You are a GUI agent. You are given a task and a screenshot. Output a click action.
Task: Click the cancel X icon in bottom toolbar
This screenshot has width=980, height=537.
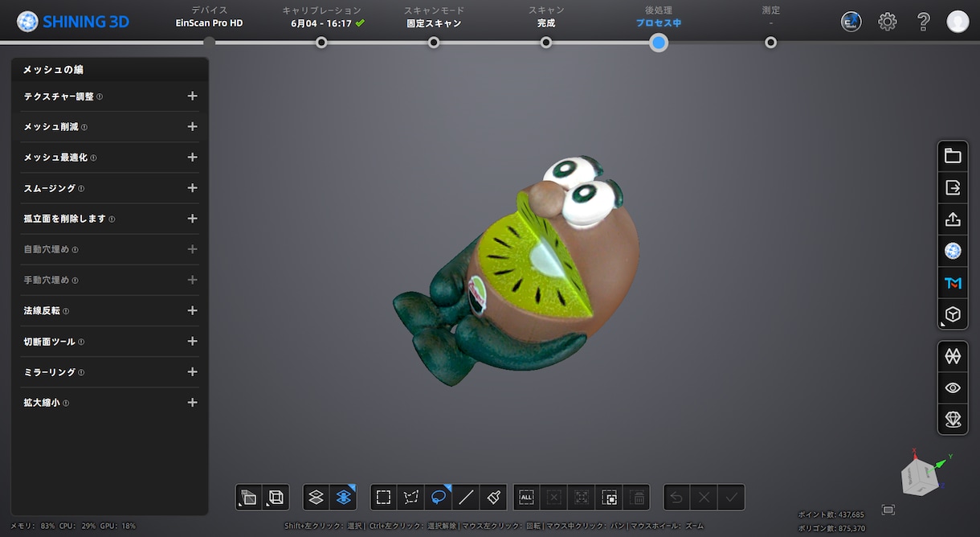[x=704, y=498]
